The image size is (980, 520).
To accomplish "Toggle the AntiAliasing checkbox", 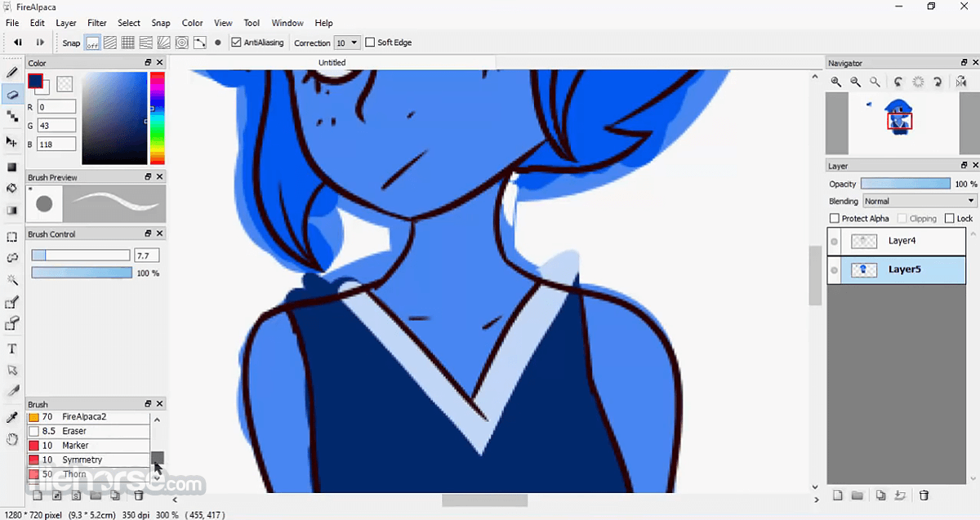I will pyautogui.click(x=237, y=42).
